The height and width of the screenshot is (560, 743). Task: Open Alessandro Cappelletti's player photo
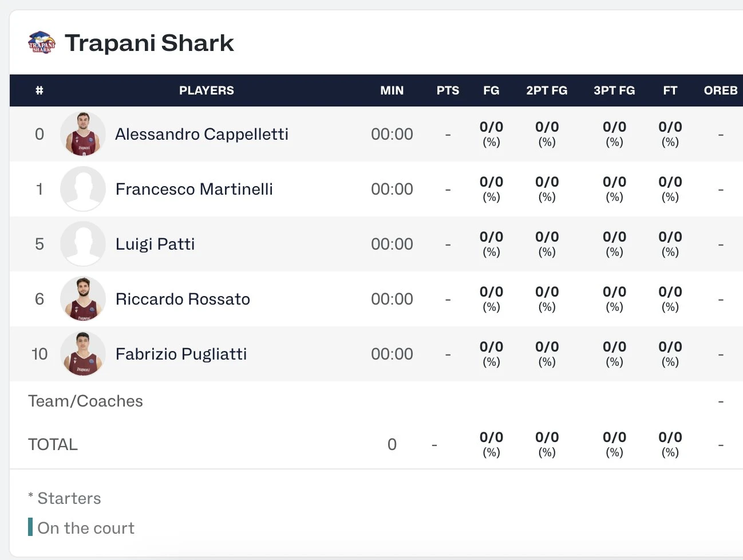tap(83, 134)
